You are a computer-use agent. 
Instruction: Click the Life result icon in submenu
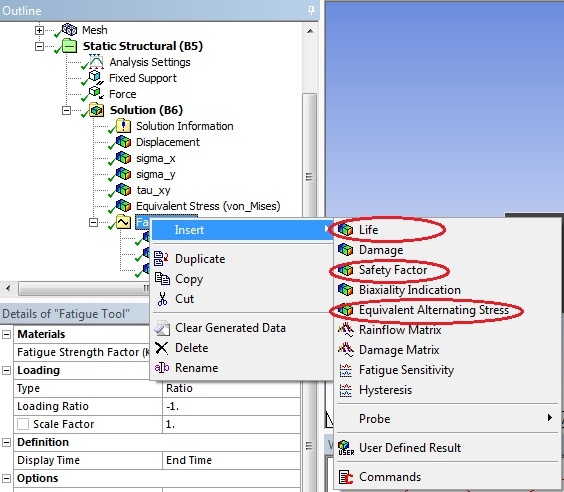click(x=346, y=229)
